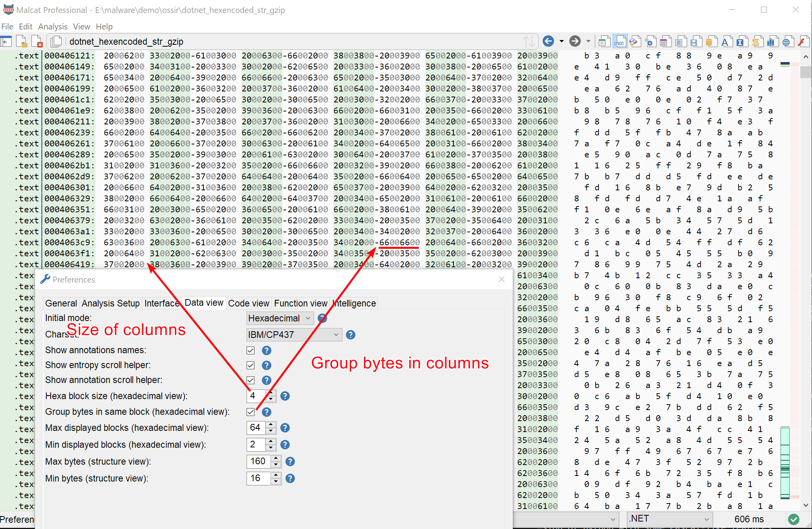Click help icon for entropy scroll helper
812x529 pixels.
click(x=267, y=365)
